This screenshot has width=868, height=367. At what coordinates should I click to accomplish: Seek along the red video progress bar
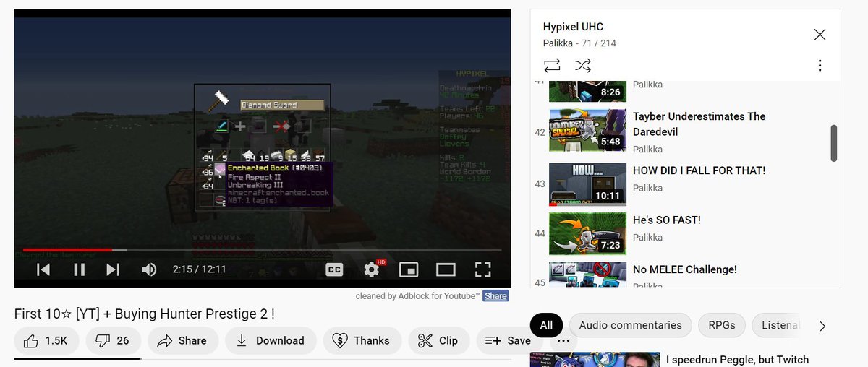pyautogui.click(x=262, y=250)
